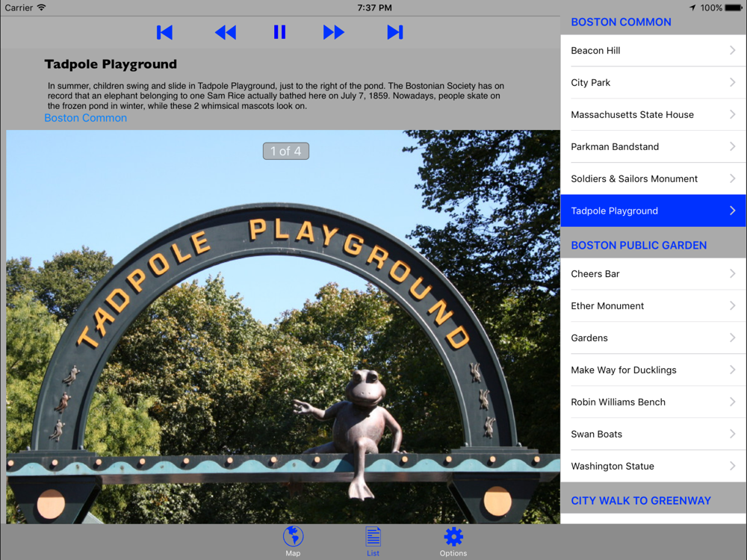
Task: Click chevron next to Parkman Bandstand
Action: 733,146
